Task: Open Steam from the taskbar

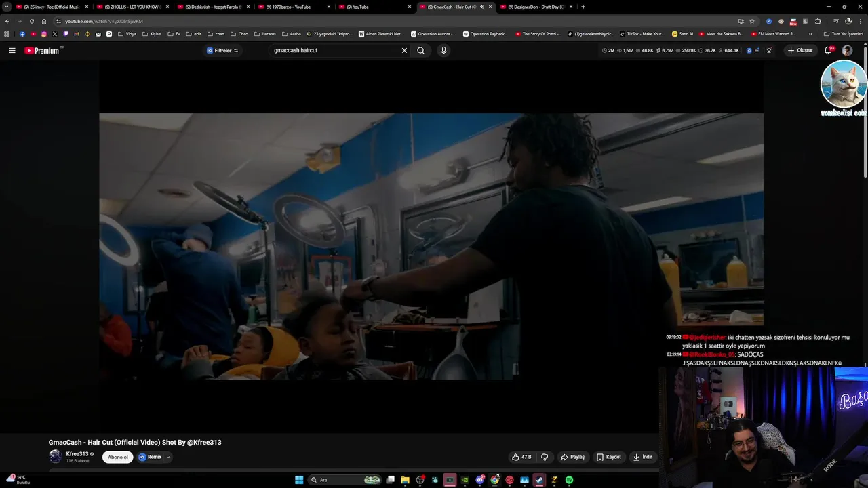Action: (539, 480)
